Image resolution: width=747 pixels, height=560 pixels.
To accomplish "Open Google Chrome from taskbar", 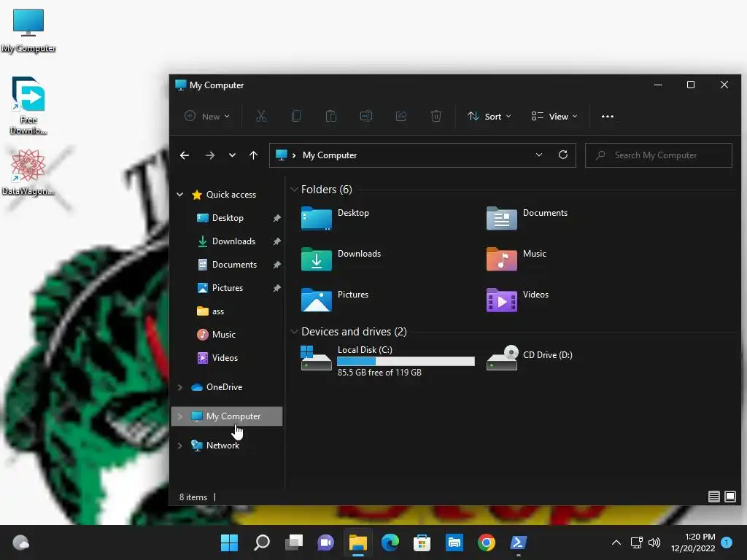I will (x=486, y=542).
